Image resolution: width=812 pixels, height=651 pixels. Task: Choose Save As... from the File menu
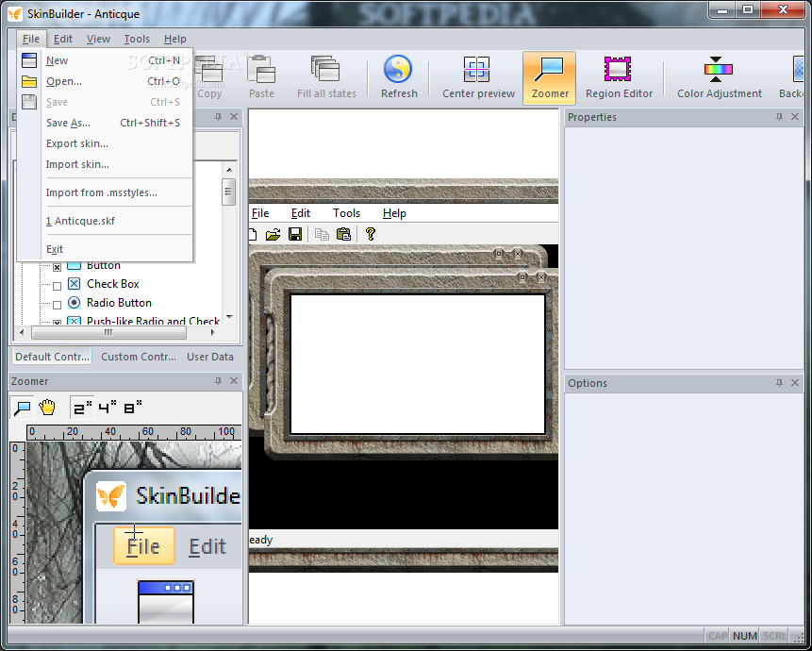point(105,123)
